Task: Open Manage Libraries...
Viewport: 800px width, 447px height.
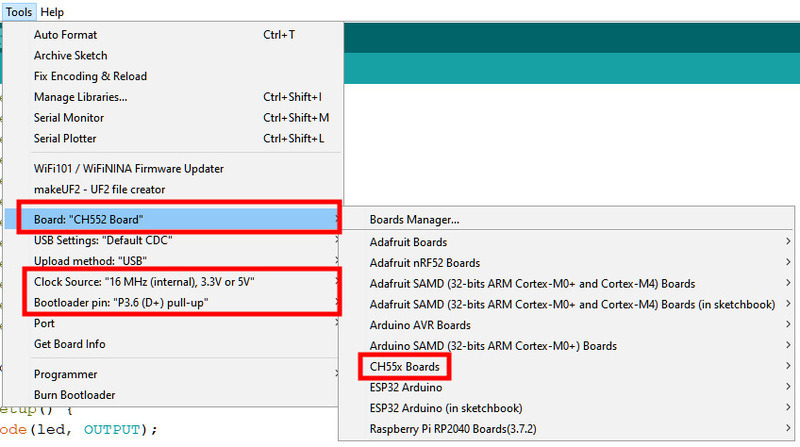Action: (x=172, y=97)
